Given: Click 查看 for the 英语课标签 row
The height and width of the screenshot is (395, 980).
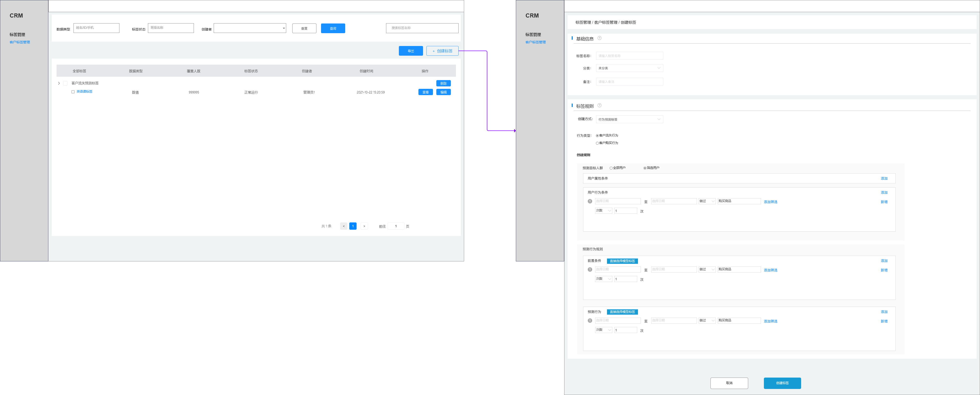Looking at the screenshot, I should pyautogui.click(x=426, y=92).
